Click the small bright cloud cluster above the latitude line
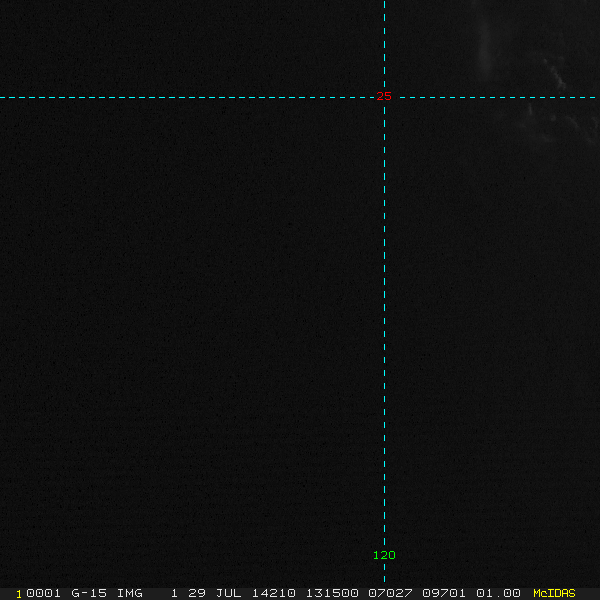Image resolution: width=600 pixels, height=600 pixels. click(x=556, y=75)
